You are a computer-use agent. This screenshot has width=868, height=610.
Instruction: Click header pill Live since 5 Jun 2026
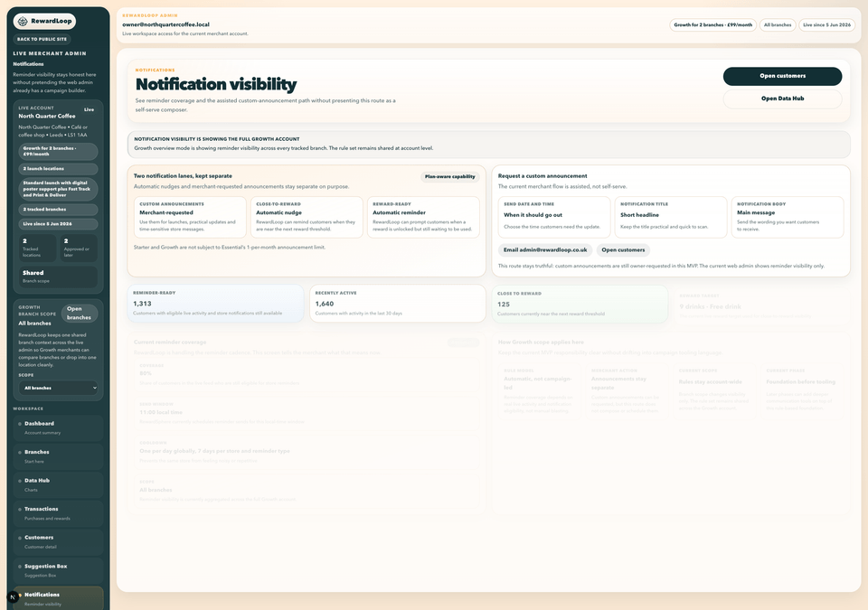[827, 25]
